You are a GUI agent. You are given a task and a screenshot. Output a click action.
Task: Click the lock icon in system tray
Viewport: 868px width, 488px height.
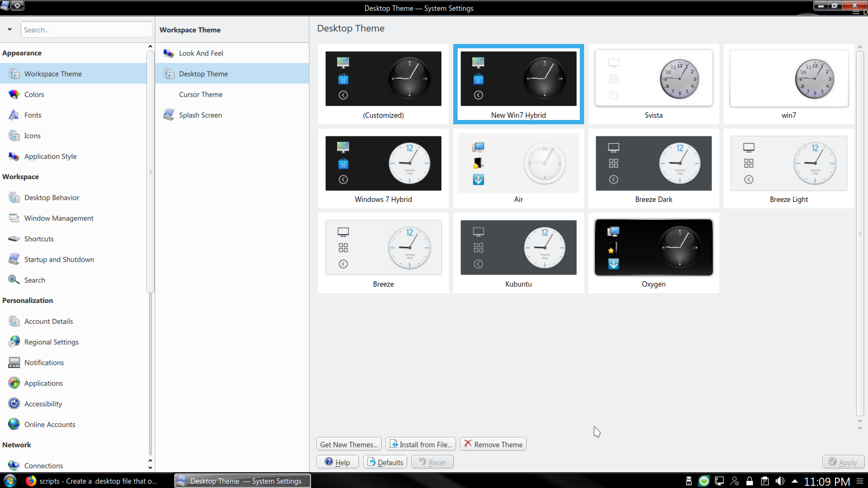(x=750, y=481)
